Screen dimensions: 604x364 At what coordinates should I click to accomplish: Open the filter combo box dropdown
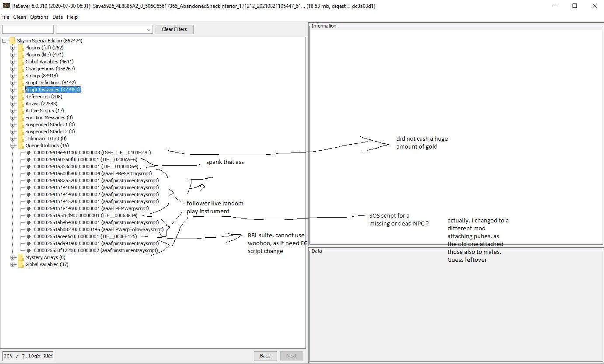(149, 30)
